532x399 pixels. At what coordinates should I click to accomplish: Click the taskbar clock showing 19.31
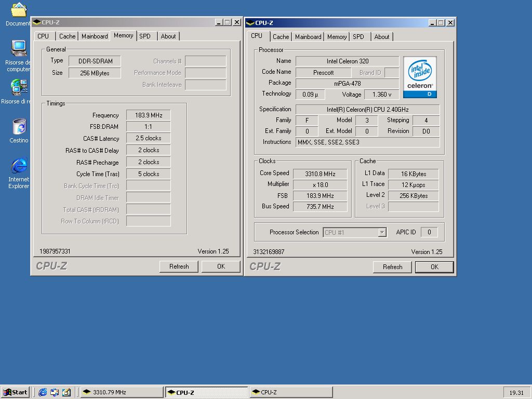tap(516, 393)
